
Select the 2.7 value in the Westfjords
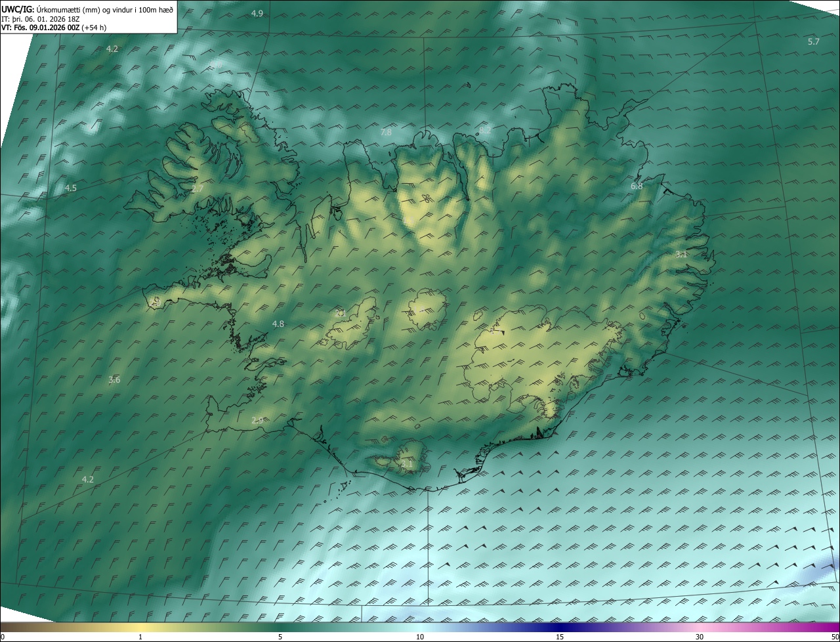pyautogui.click(x=197, y=189)
